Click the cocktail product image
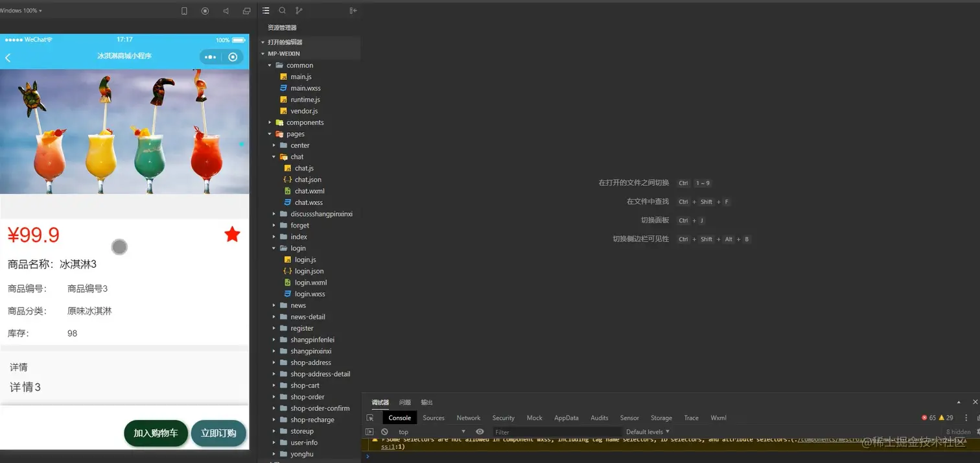 pos(124,131)
